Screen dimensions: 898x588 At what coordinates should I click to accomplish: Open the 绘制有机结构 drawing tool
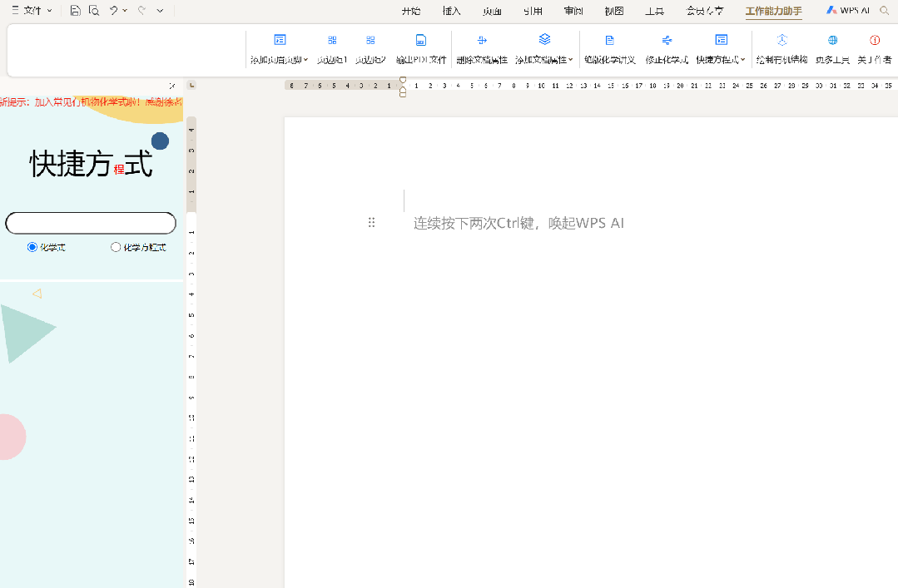point(781,41)
